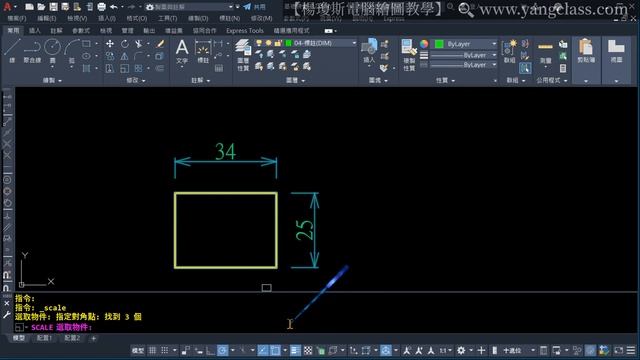Click the Scale tool icon

(x=124, y=68)
